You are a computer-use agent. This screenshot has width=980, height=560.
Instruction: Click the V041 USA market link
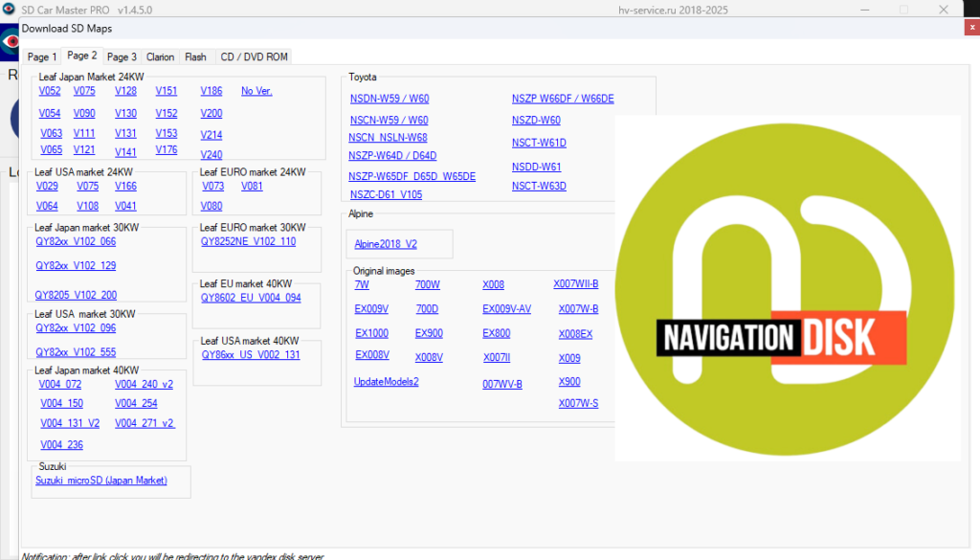pyautogui.click(x=125, y=206)
